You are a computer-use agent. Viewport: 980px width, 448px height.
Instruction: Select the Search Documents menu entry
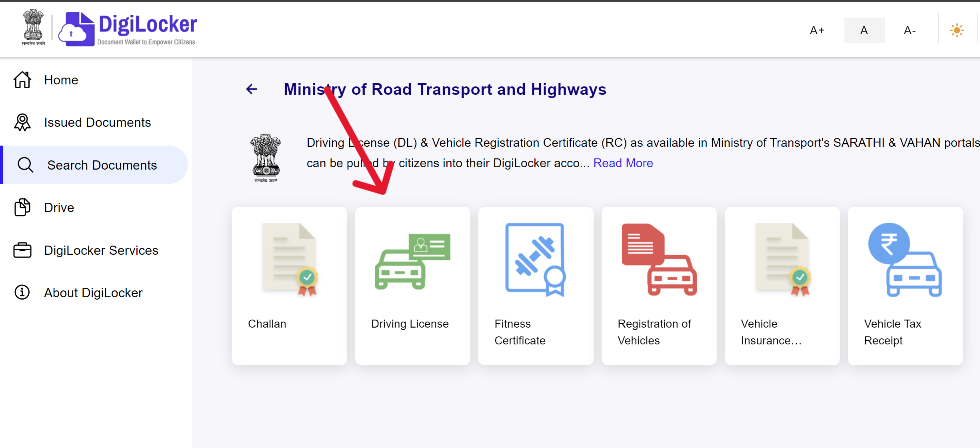point(102,164)
